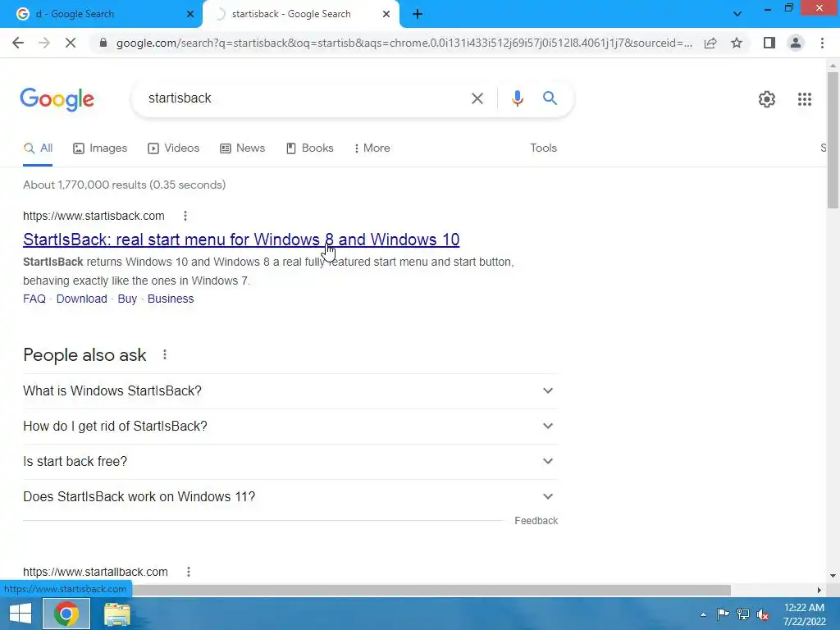Screen dimensions: 840x630
Task: Click the horizontal scrollbar thumb
Action: coord(431,590)
